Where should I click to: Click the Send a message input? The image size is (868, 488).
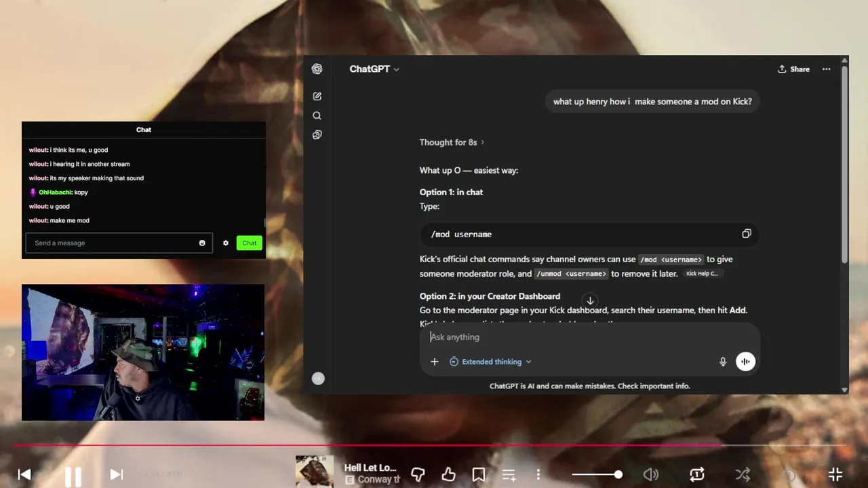118,243
